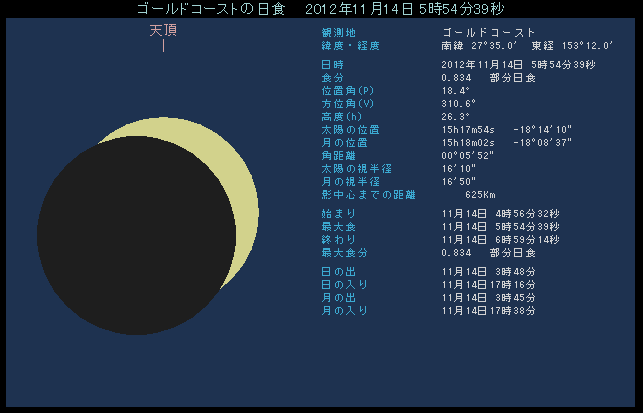This screenshot has width=643, height=413.
Task: Select the 食分 value 0.834 部分日食
Action: 488,77
